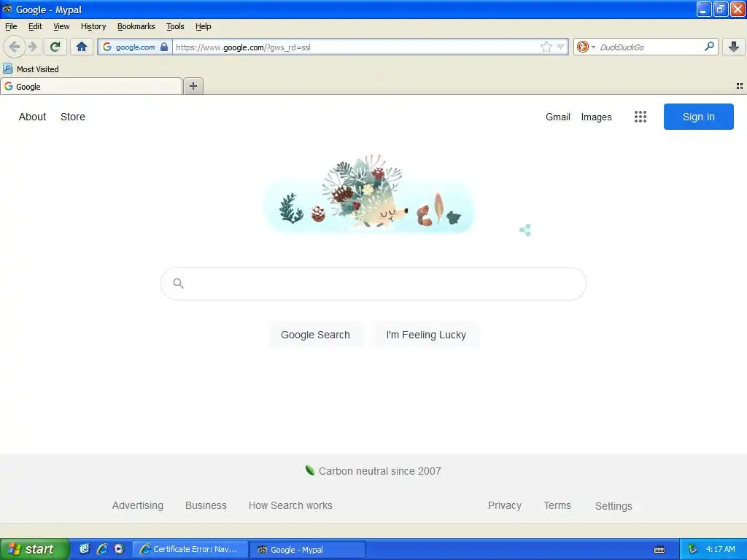Click the About link
Viewport: 747px width, 560px height.
(32, 117)
